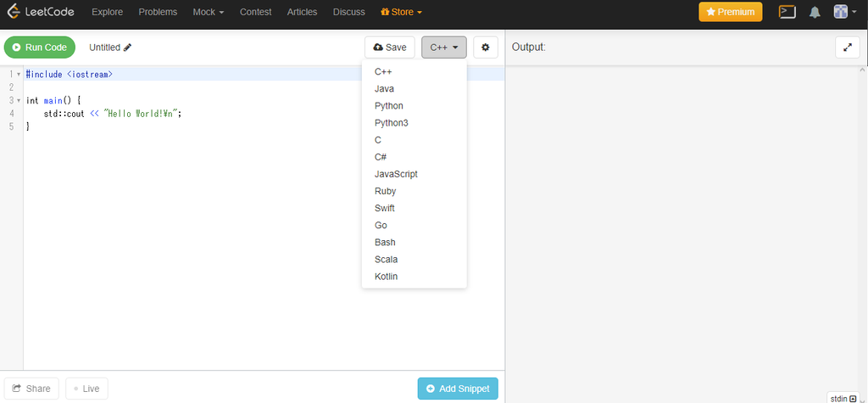Click the Add Snippet button
Screen dimensions: 868x403
[458, 389]
